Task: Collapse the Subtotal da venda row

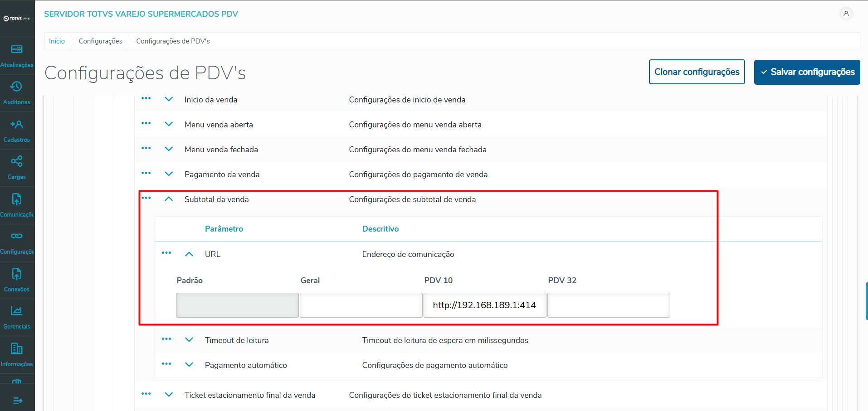Action: [x=169, y=199]
